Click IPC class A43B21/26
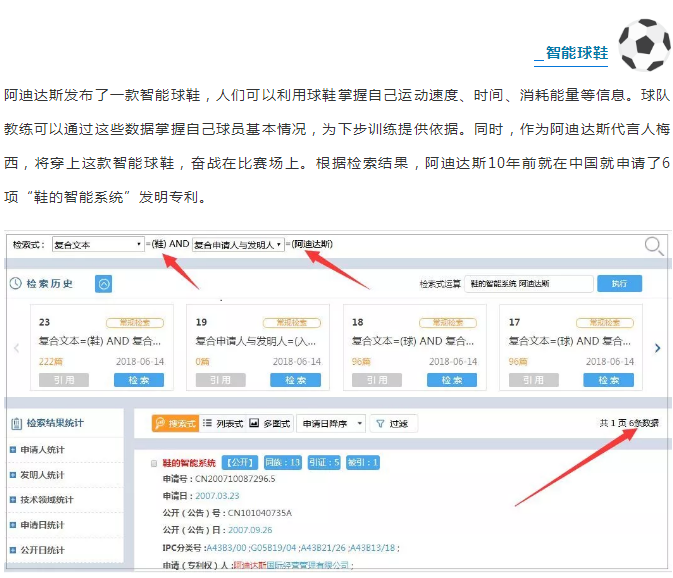The height and width of the screenshot is (578, 673). (x=323, y=548)
